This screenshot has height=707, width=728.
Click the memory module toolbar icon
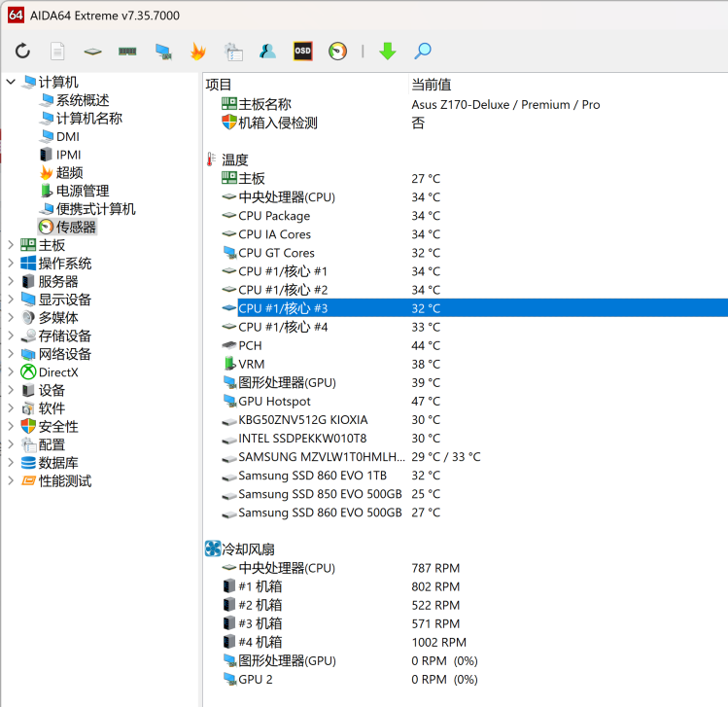point(127,52)
